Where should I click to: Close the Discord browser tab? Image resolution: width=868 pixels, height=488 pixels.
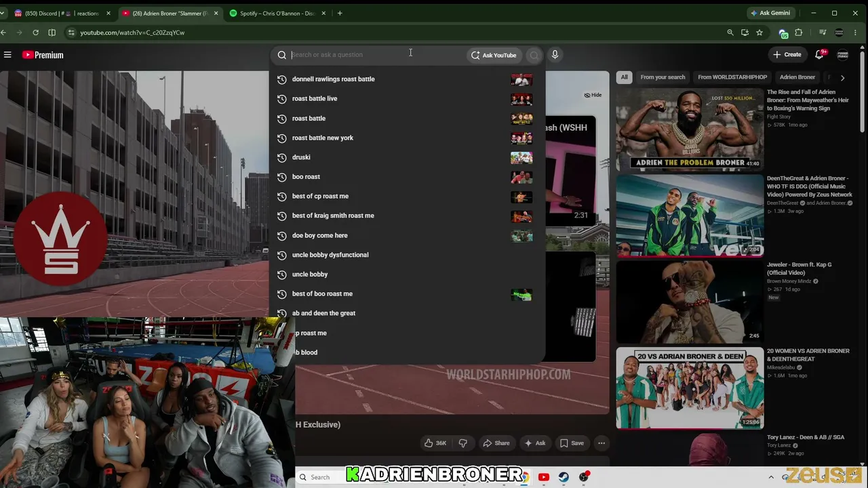click(108, 13)
